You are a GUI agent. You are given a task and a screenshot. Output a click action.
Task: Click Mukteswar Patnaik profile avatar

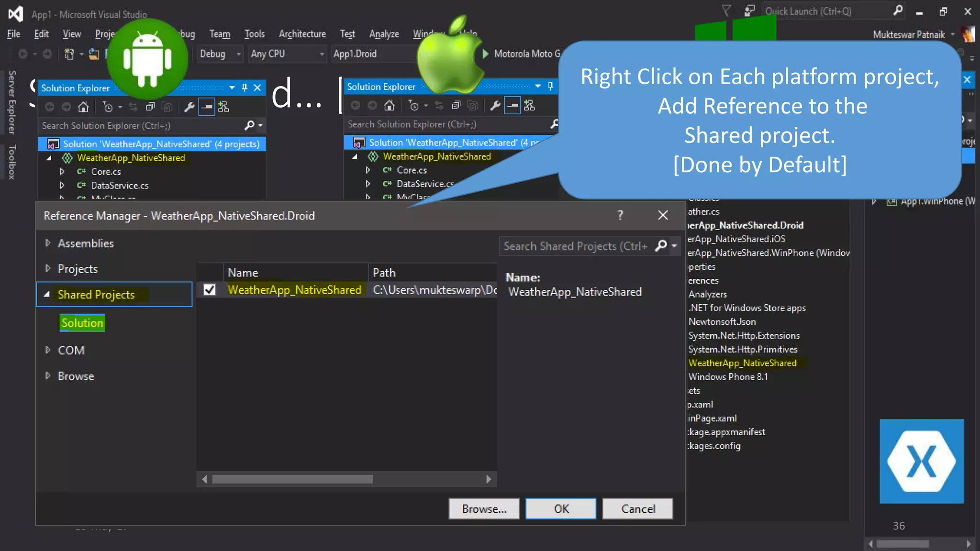(x=969, y=34)
